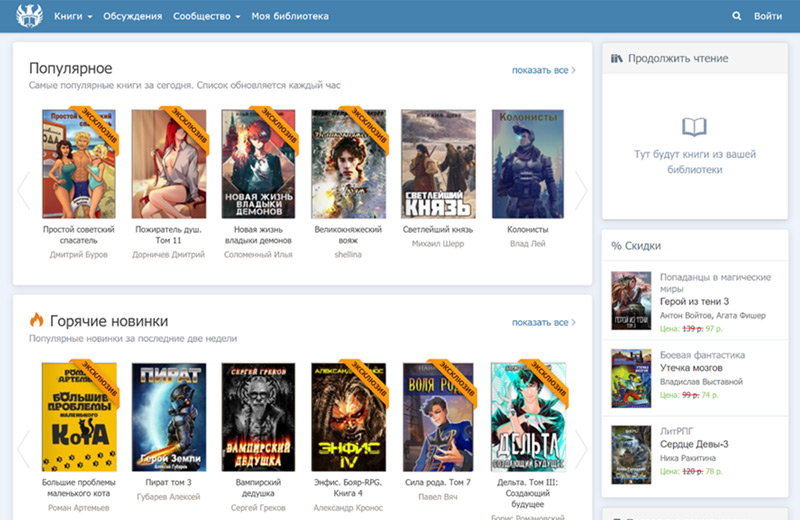Image resolution: width=800 pixels, height=520 pixels.
Task: Open author Губарев Алексей
Action: pyautogui.click(x=168, y=497)
